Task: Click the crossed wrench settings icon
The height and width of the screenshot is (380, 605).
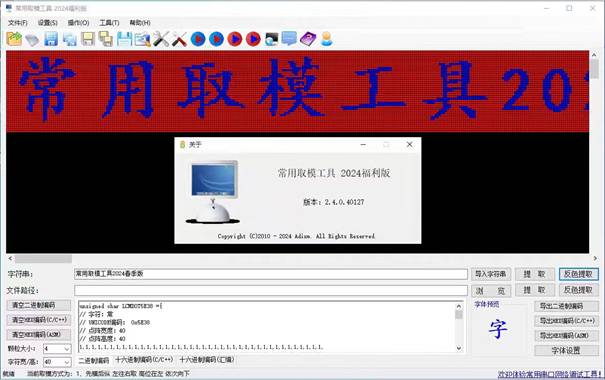Action: 161,39
